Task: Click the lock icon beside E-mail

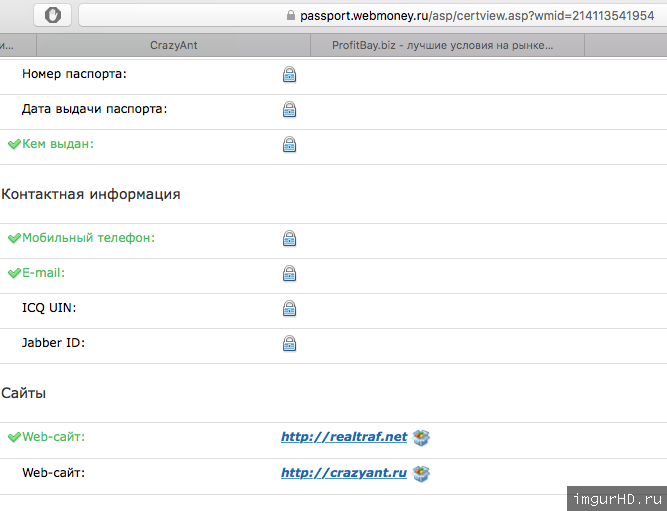Action: 289,273
